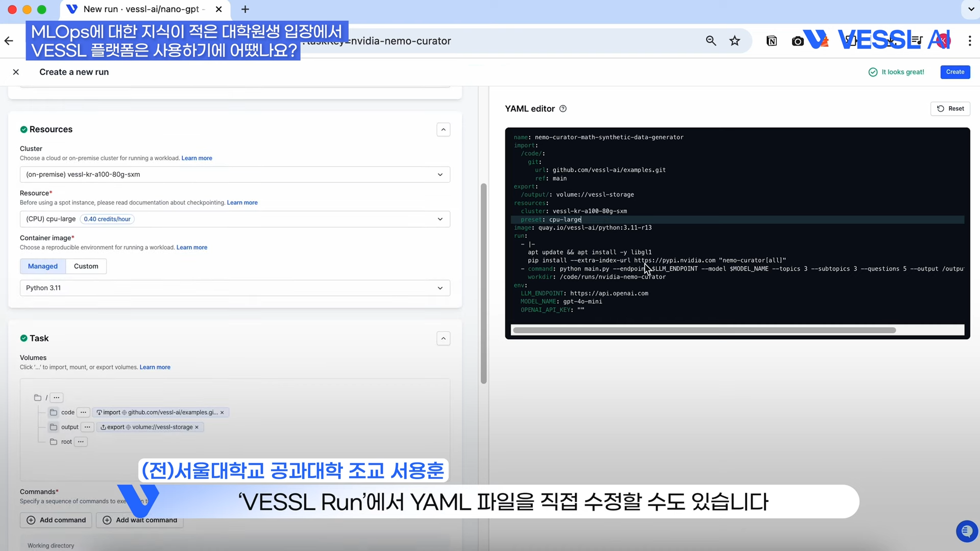Collapse the Resources section
The width and height of the screenshot is (980, 551).
pos(444,130)
